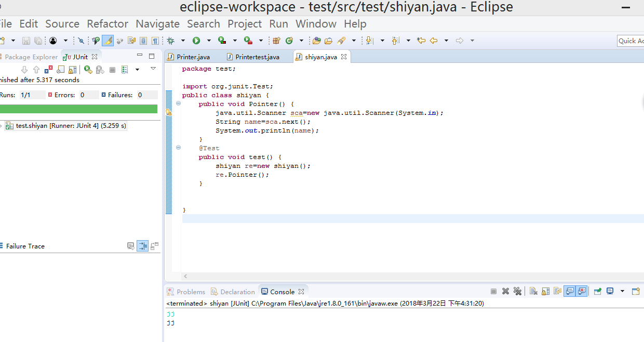Collapse the test() method fold marker
The width and height of the screenshot is (644, 342).
178,148
